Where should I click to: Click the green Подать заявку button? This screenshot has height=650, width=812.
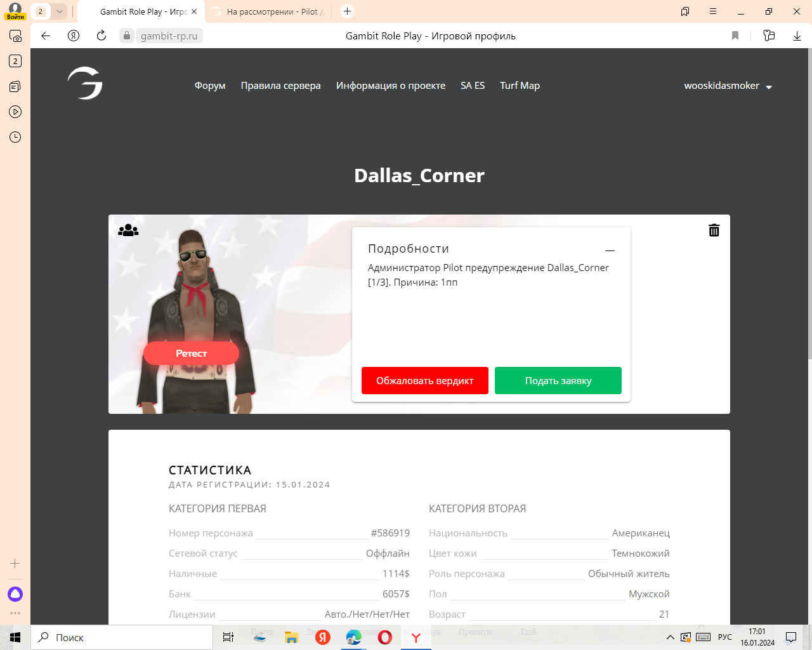pos(558,381)
